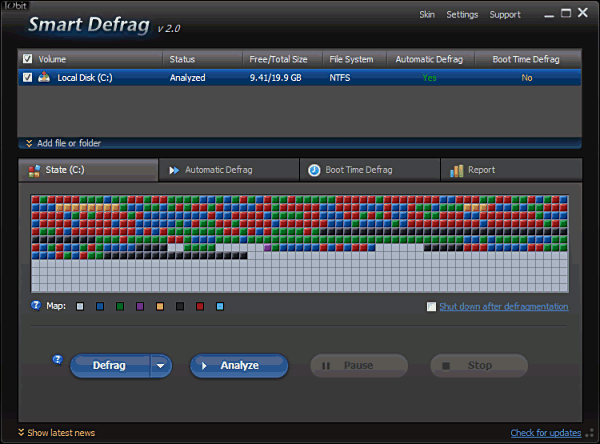Click the Automatic Defrag double-arrow icon
The image size is (600, 444).
click(174, 170)
